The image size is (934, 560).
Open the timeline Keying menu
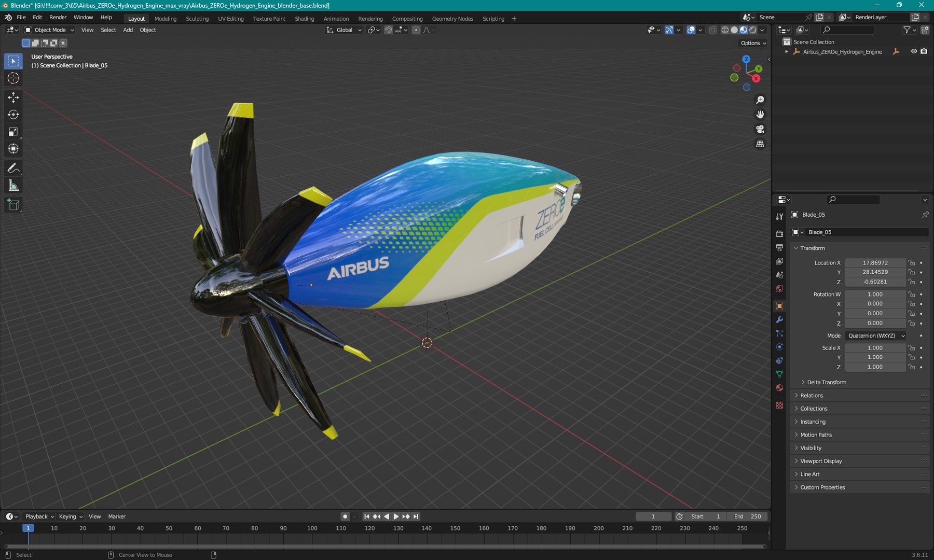[71, 516]
